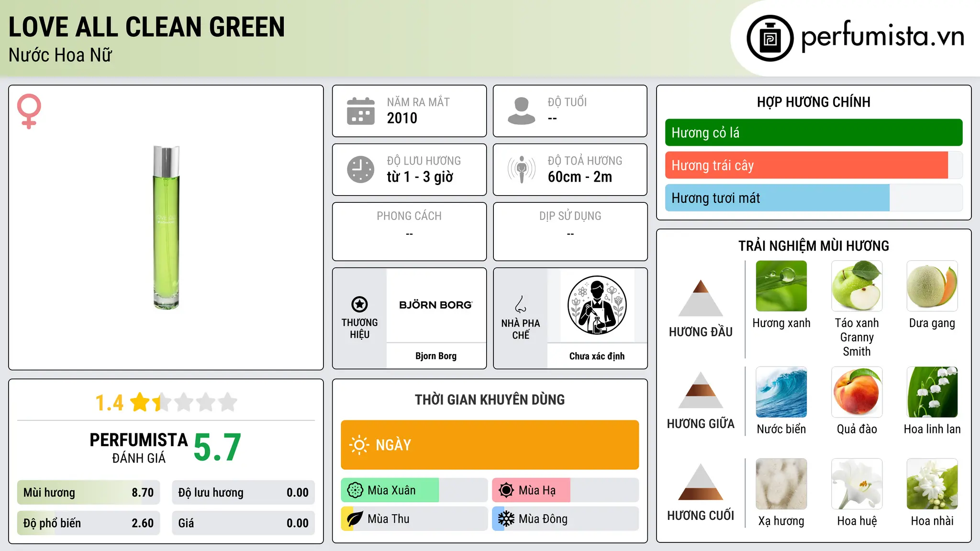
Task: Click the Mùa Hạ season bar
Action: (x=566, y=490)
